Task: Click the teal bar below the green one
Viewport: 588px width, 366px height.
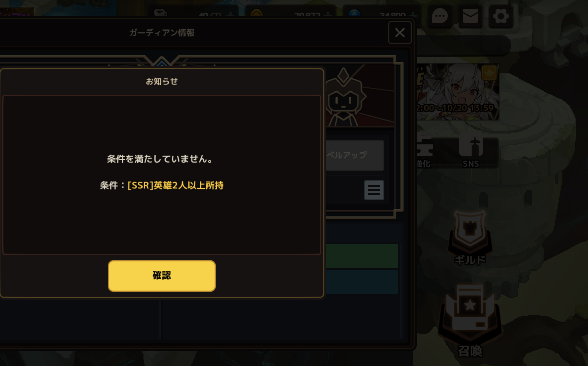Action: [x=362, y=282]
